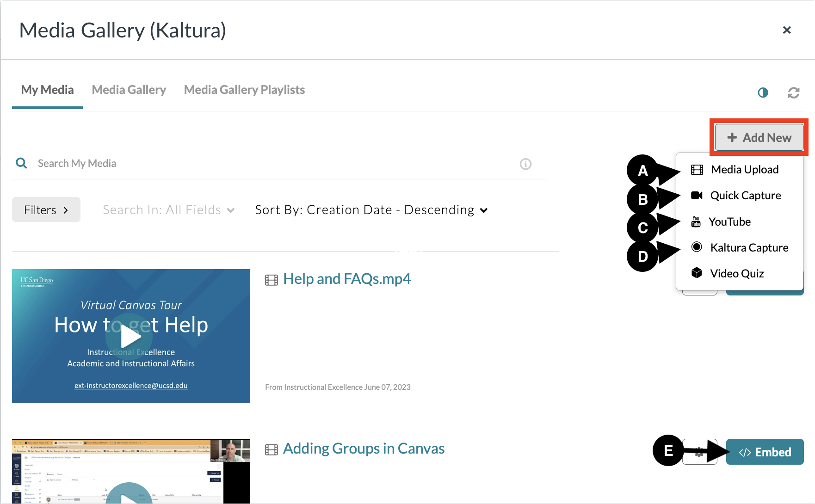The image size is (815, 504).
Task: Open the Sort By Creation Date dropdown
Action: 371,210
